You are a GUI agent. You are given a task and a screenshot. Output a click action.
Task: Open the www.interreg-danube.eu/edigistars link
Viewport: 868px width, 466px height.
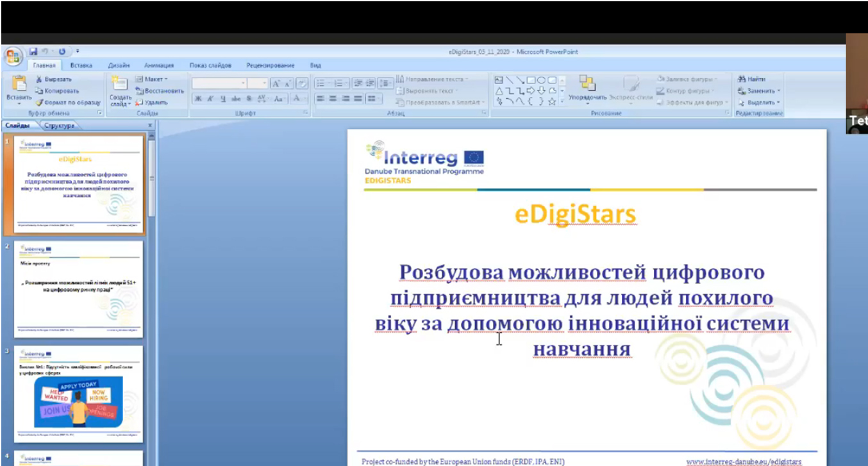743,462
